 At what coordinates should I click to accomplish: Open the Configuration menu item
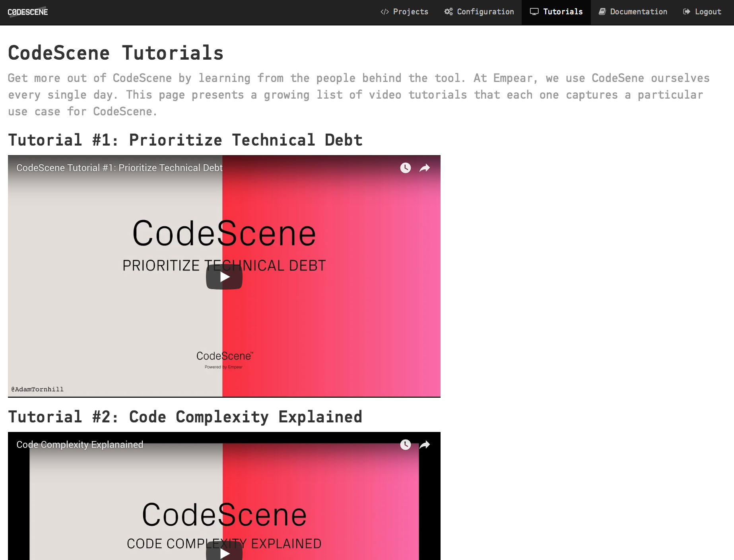(479, 12)
